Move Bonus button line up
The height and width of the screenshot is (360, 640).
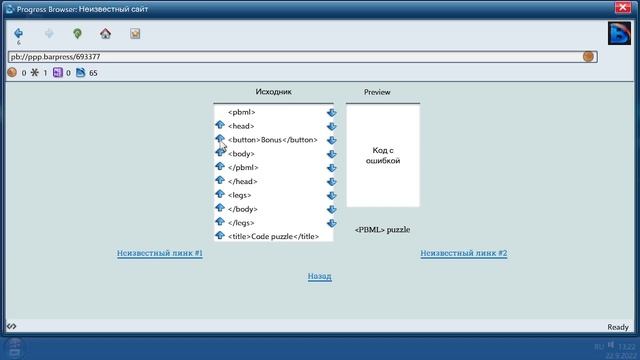click(220, 139)
